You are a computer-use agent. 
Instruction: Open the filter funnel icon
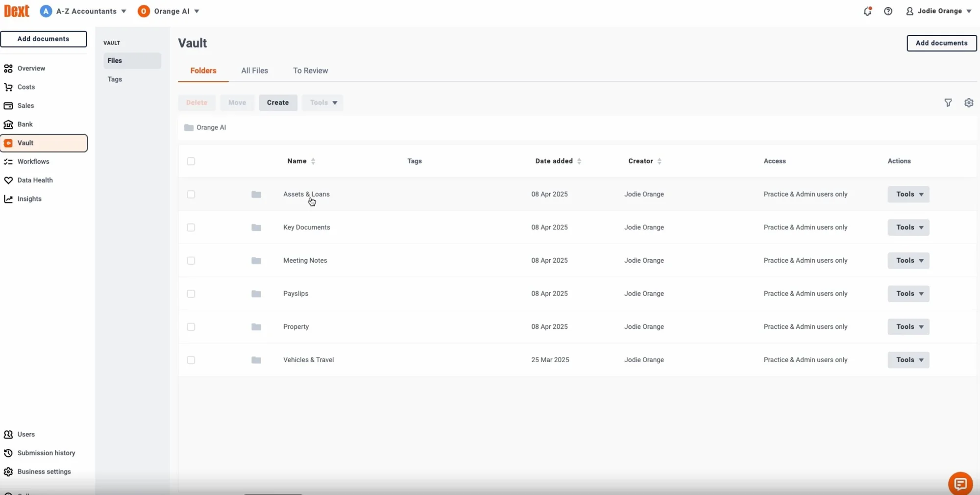pos(948,103)
